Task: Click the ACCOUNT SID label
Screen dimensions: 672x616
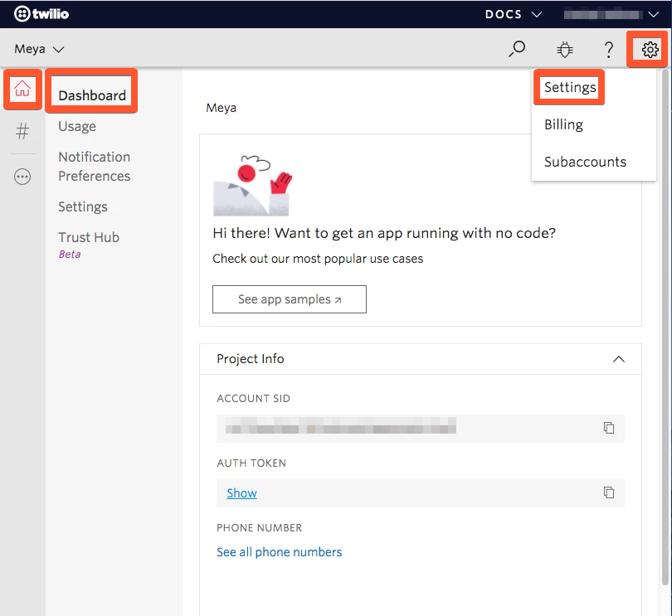Action: coord(253,399)
